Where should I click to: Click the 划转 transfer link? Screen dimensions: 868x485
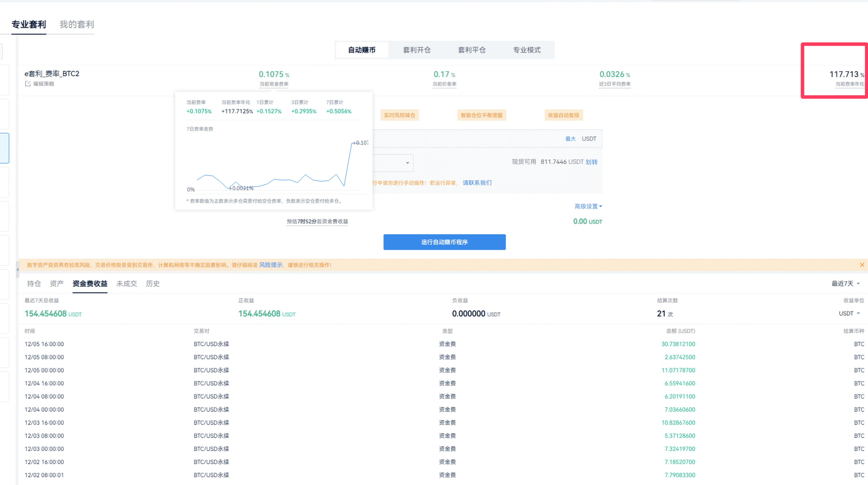pos(591,162)
